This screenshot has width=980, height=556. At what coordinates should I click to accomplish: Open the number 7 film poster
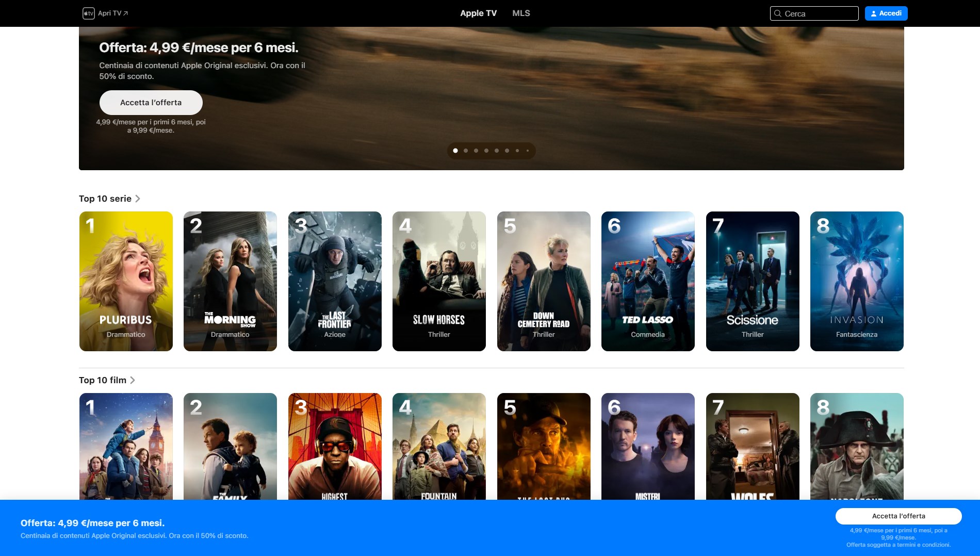pos(753,446)
